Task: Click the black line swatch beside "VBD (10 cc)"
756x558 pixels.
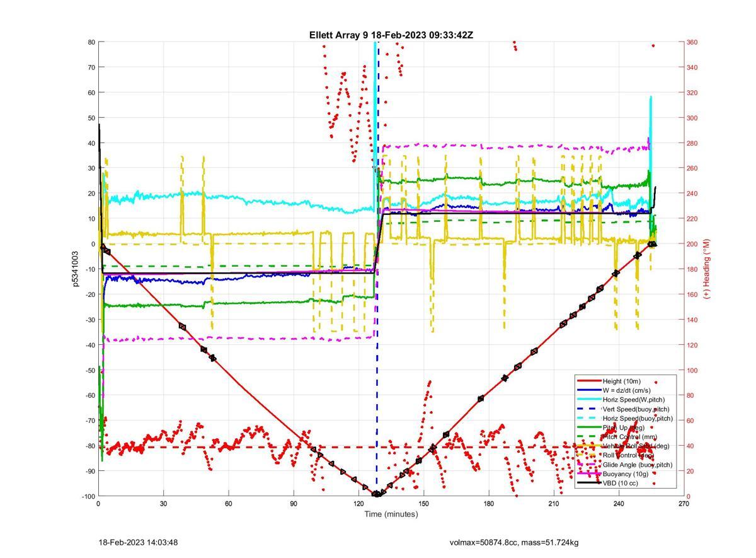Action: tap(588, 483)
